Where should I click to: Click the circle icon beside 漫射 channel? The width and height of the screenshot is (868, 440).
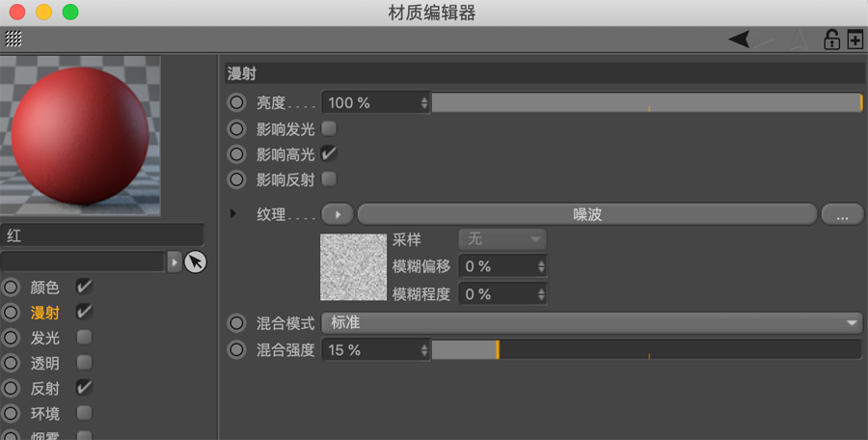click(11, 313)
